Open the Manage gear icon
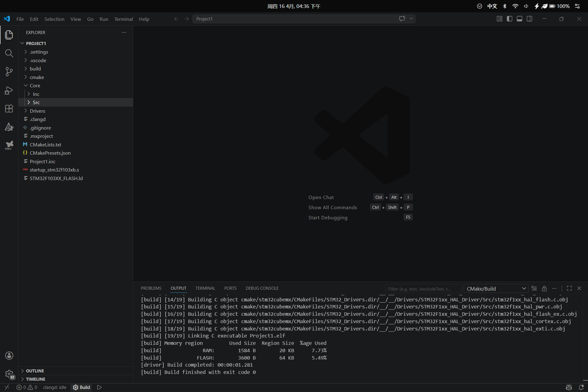Screen dimensions: 588x392 (9, 374)
